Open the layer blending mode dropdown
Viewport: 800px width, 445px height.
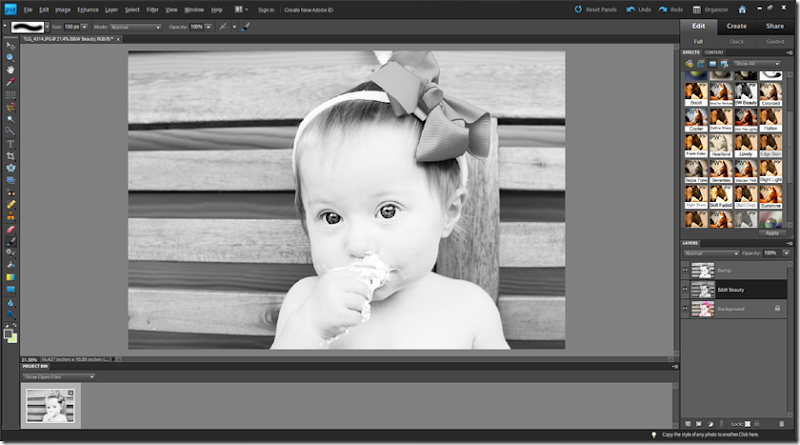pyautogui.click(x=709, y=253)
